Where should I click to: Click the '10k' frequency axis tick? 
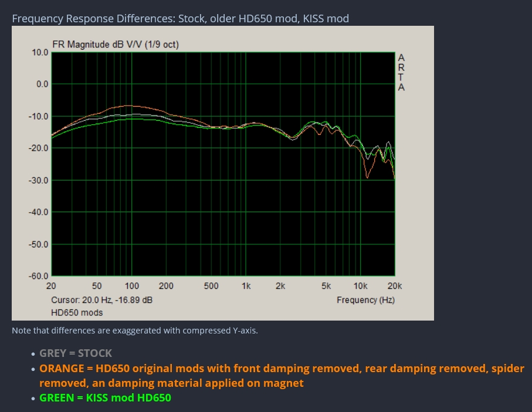360,286
